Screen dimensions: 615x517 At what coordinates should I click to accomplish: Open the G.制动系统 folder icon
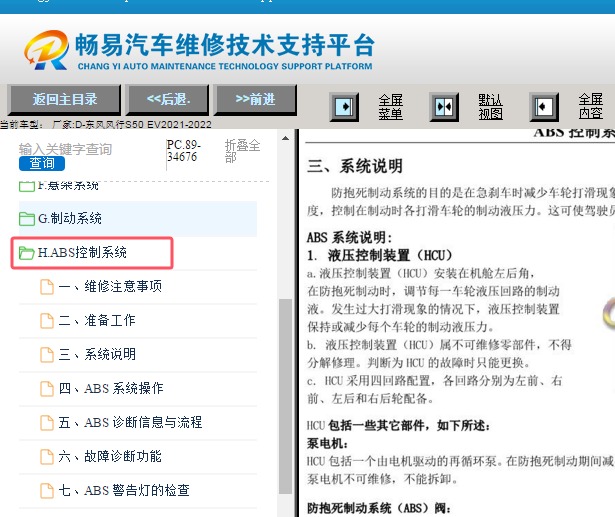coord(27,218)
